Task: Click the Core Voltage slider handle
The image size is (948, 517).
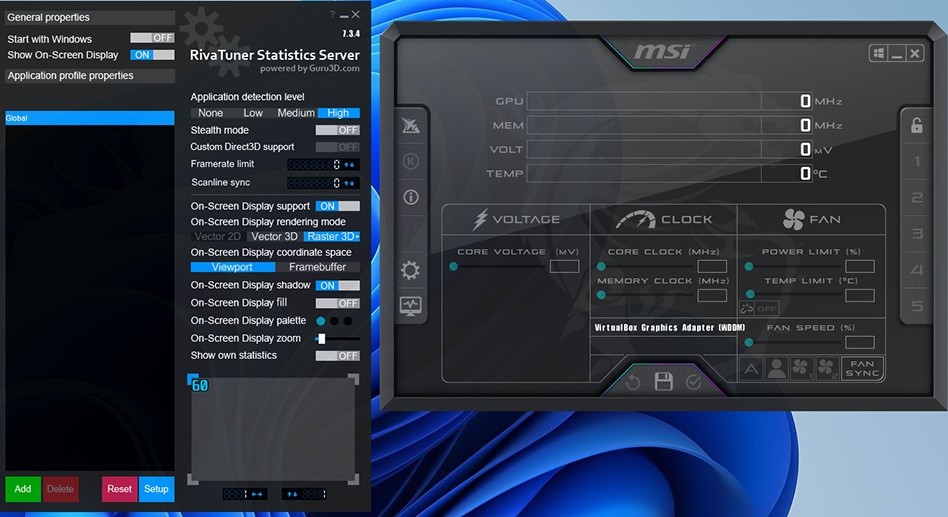Action: 453,266
